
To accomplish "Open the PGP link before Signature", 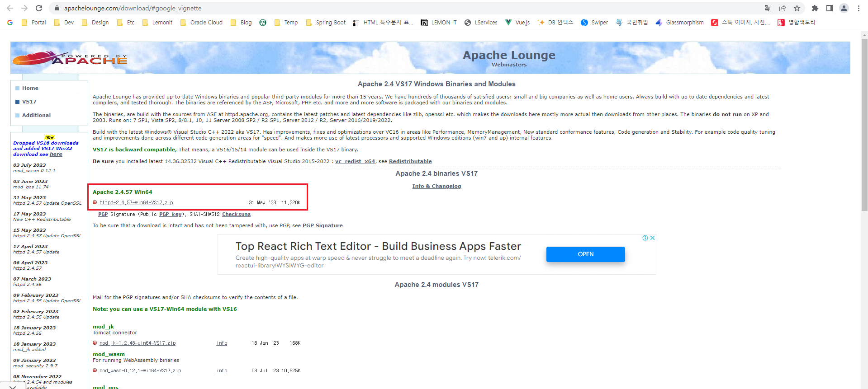I will [x=103, y=214].
